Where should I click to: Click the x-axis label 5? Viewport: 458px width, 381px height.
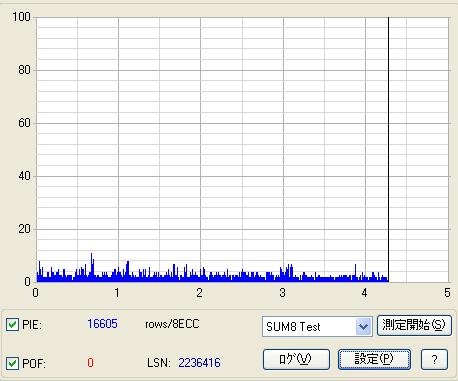coord(447,293)
